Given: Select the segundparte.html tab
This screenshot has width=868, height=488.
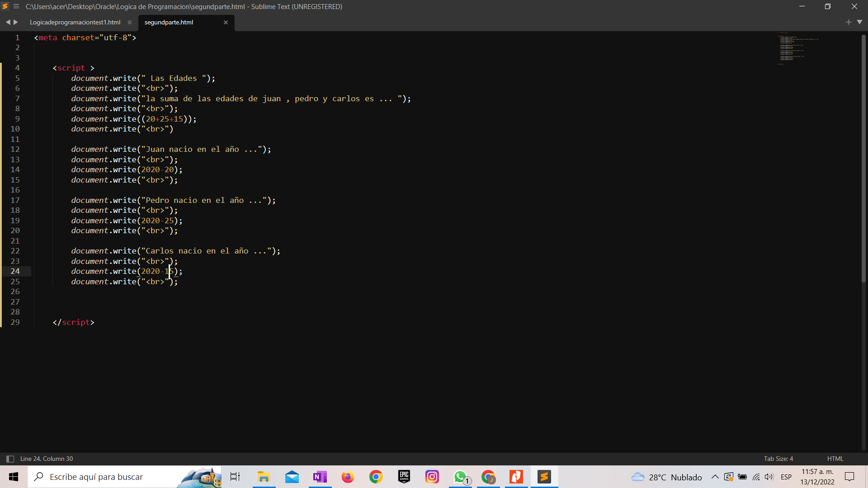Looking at the screenshot, I should coord(169,22).
